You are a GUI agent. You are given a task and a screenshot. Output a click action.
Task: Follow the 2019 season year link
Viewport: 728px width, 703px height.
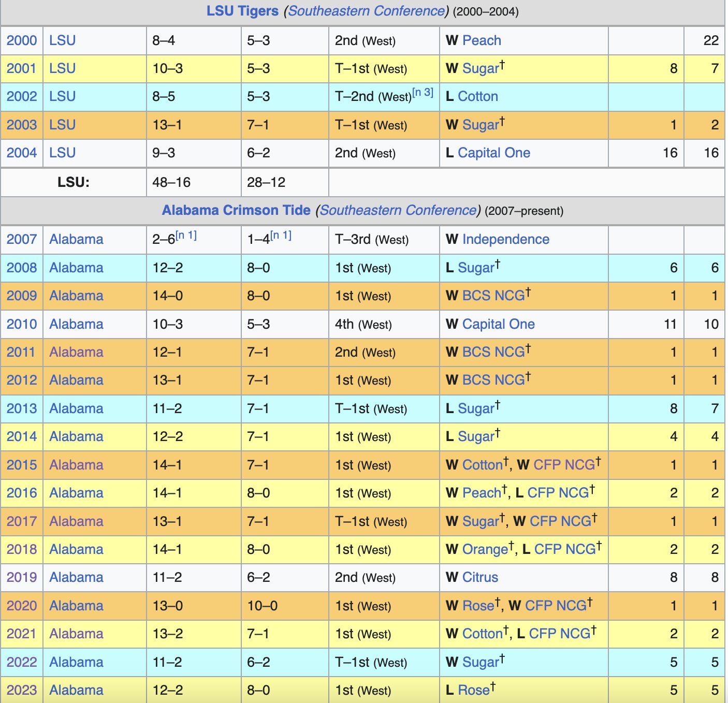point(22,577)
